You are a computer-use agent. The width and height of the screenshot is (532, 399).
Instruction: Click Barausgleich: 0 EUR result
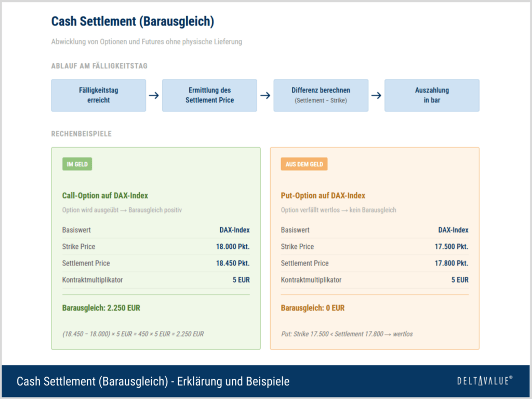pos(312,308)
